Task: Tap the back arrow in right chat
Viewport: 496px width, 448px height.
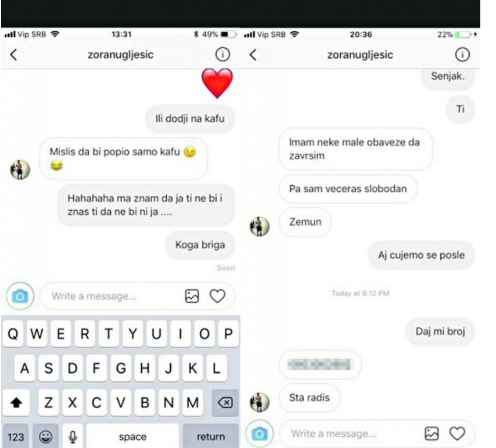Action: pyautogui.click(x=253, y=55)
